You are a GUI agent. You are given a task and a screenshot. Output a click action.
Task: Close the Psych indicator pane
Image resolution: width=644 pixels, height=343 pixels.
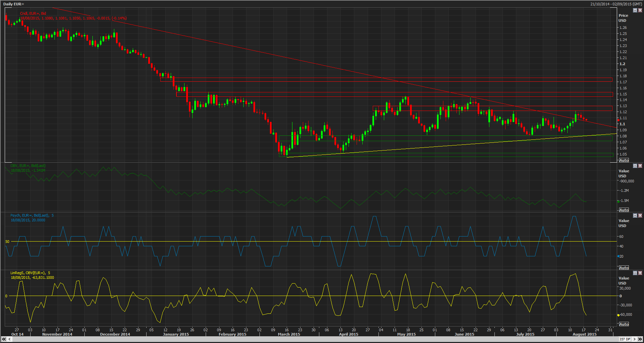[x=640, y=216]
